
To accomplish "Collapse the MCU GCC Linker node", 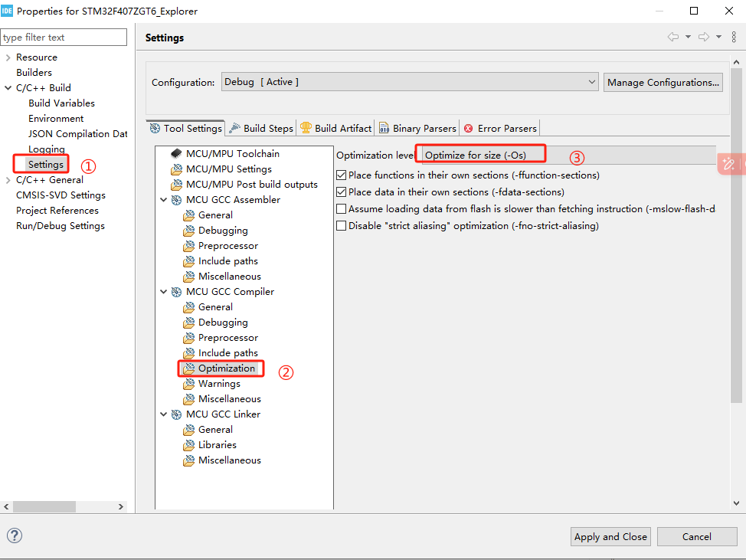I will 163,414.
